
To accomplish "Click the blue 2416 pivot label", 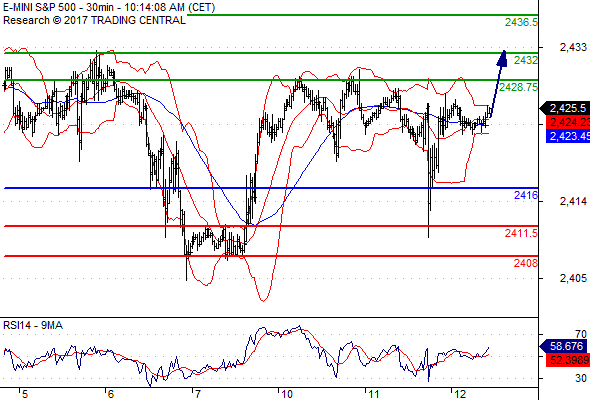I will [x=526, y=195].
